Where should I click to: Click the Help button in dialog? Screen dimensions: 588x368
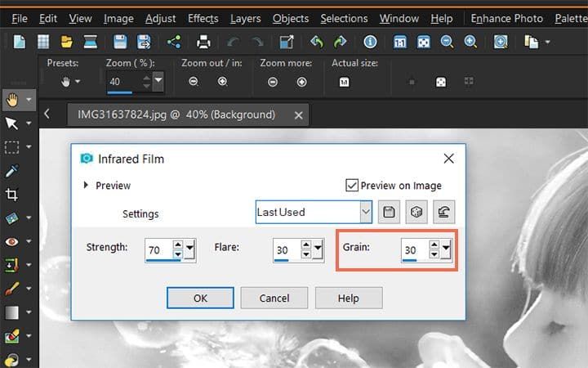click(349, 298)
